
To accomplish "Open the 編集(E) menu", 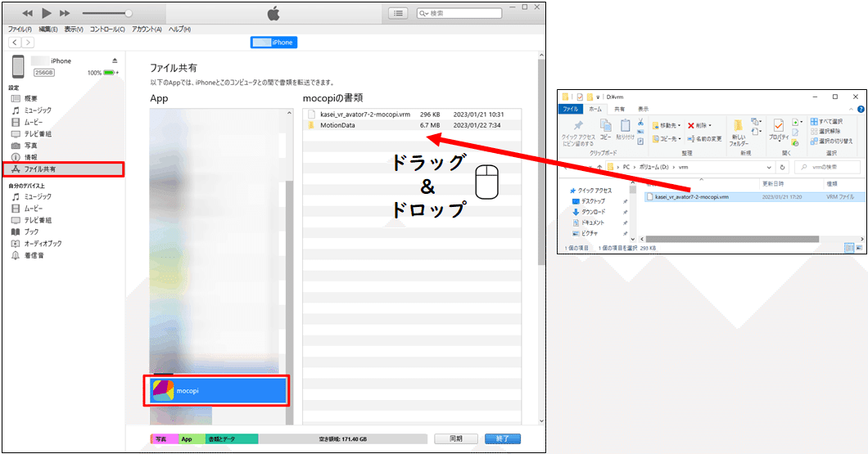I will pyautogui.click(x=48, y=29).
